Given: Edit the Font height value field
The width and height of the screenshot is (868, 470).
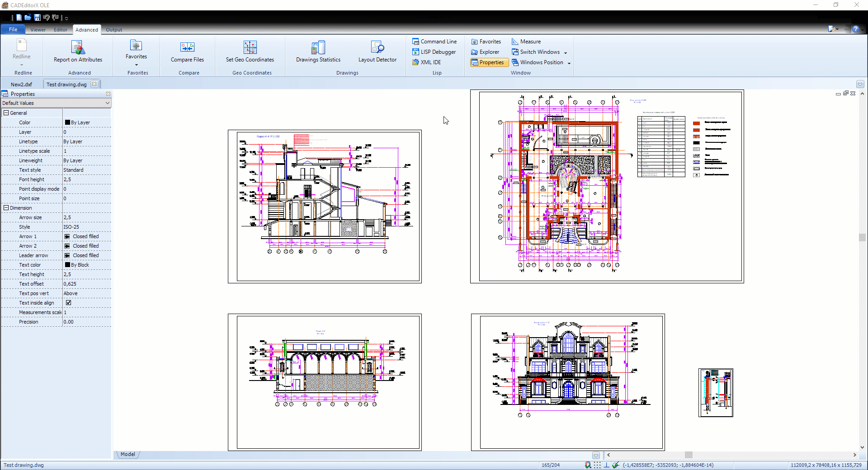Looking at the screenshot, I should click(x=87, y=179).
